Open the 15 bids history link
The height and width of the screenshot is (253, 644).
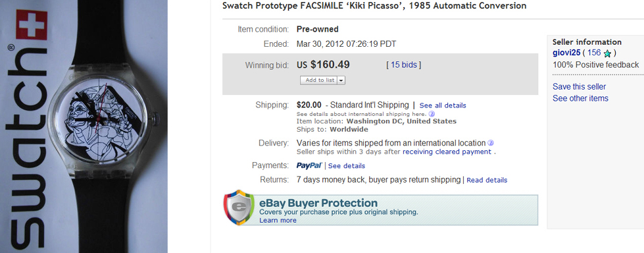pos(403,65)
